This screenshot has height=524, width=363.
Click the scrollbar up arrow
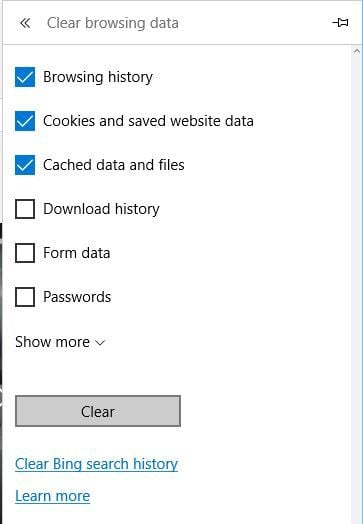[x=357, y=51]
